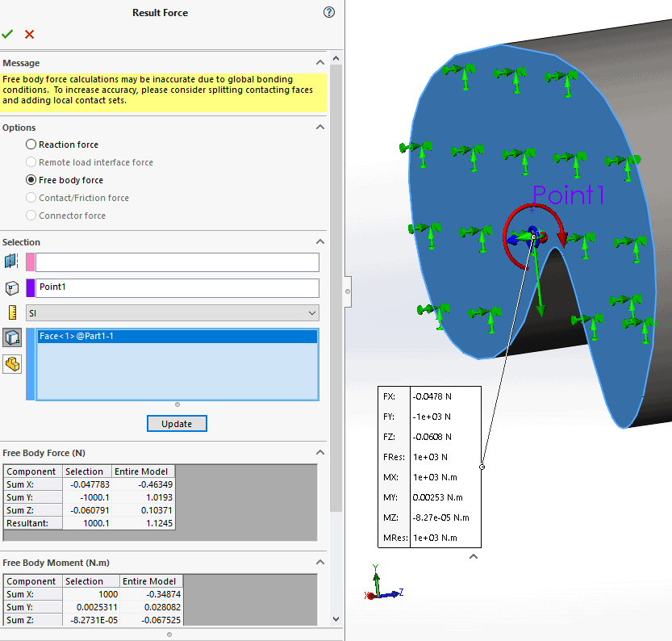Image resolution: width=672 pixels, height=641 pixels.
Task: Click the units ruler icon
Action: click(11, 313)
